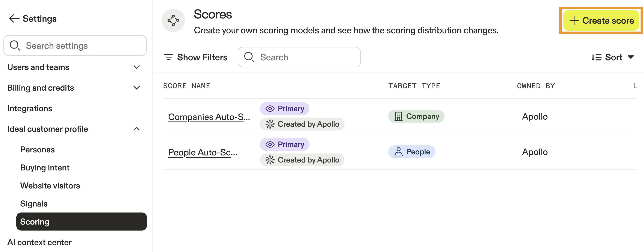Open the Buying intent settings page
This screenshot has width=644, height=252.
[45, 168]
